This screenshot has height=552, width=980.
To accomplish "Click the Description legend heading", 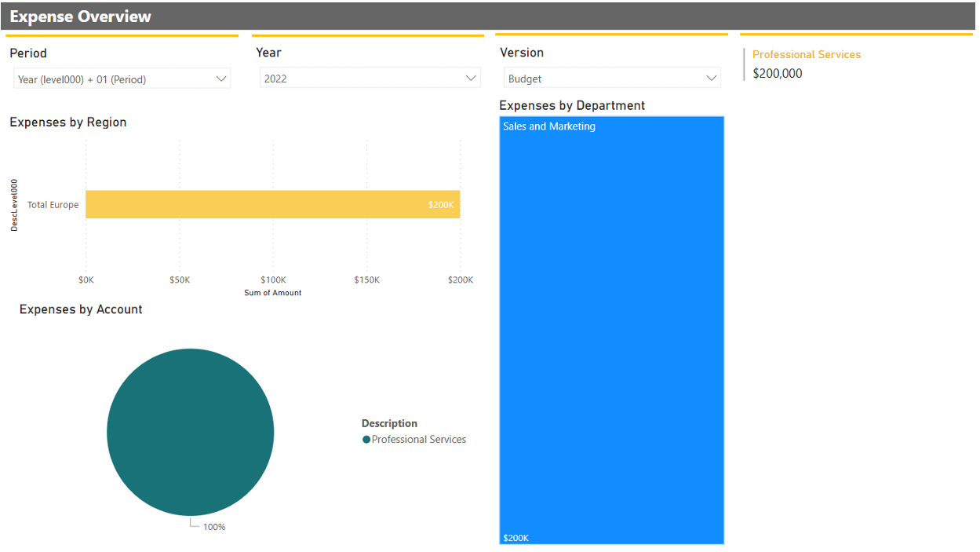I will pos(390,423).
